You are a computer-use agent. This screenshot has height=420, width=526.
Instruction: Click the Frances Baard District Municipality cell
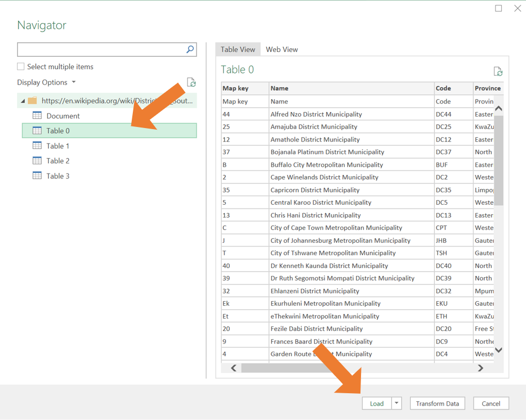[x=351, y=341]
